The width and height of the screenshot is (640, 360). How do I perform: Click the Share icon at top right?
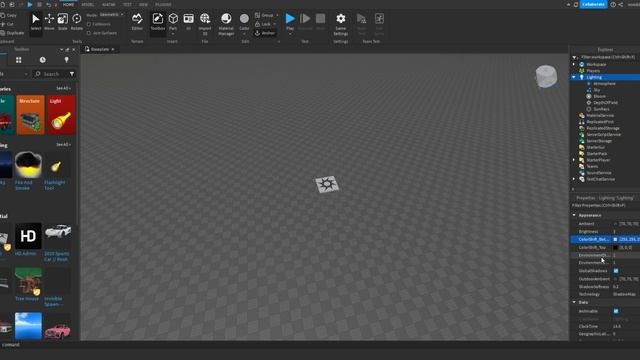point(621,4)
